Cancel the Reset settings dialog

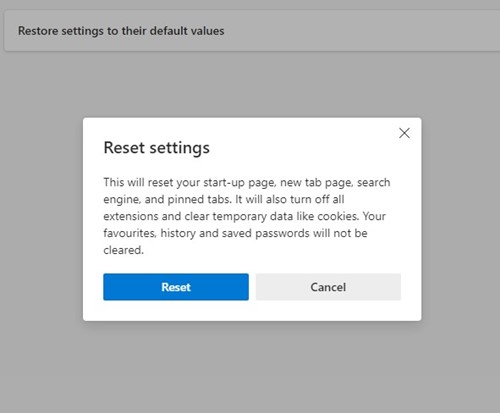[328, 287]
